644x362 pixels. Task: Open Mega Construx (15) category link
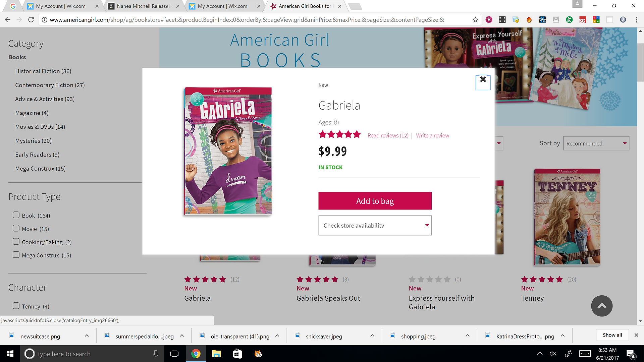coord(40,169)
